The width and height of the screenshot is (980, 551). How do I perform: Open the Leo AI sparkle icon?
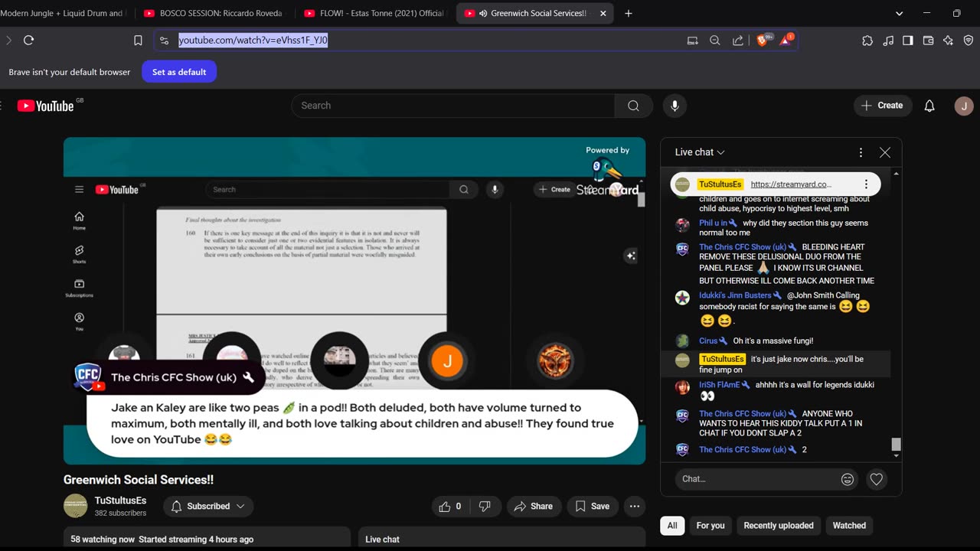(x=948, y=41)
